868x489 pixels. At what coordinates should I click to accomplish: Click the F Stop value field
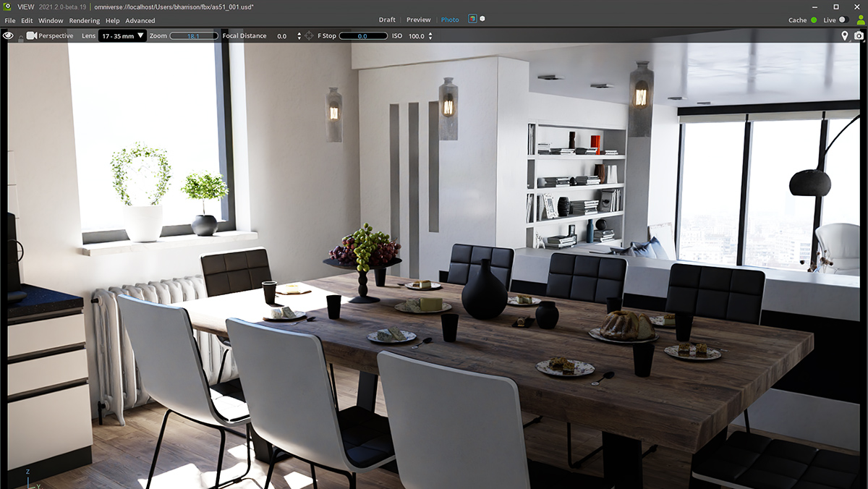point(362,35)
